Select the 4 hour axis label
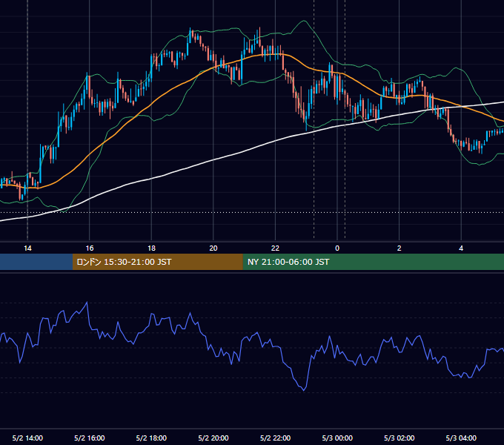The image size is (504, 445). tap(461, 248)
